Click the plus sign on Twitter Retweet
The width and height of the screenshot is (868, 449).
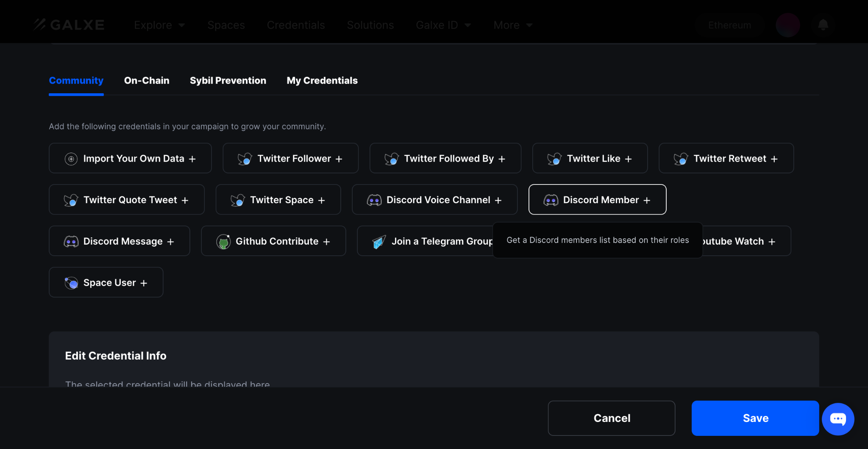(774, 159)
